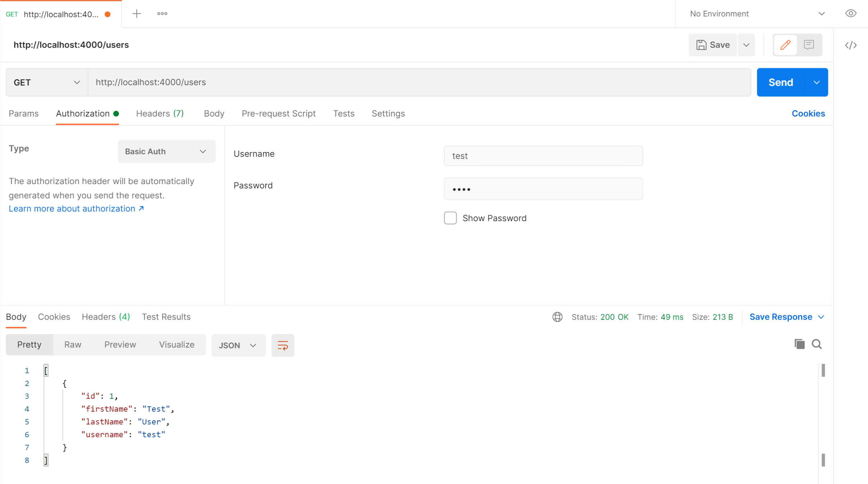Enable Show Password checkbox
The width and height of the screenshot is (868, 484).
click(450, 218)
